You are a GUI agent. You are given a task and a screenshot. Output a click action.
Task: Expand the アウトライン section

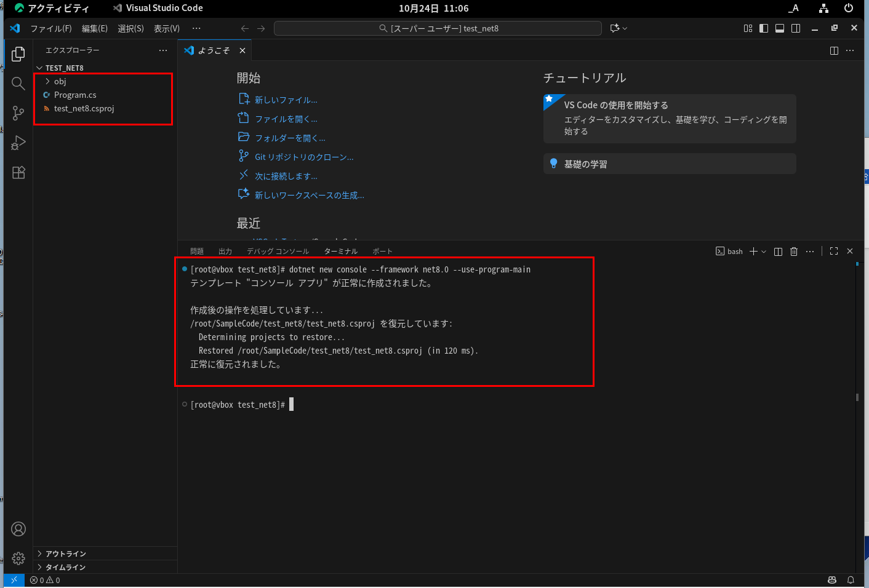65,554
